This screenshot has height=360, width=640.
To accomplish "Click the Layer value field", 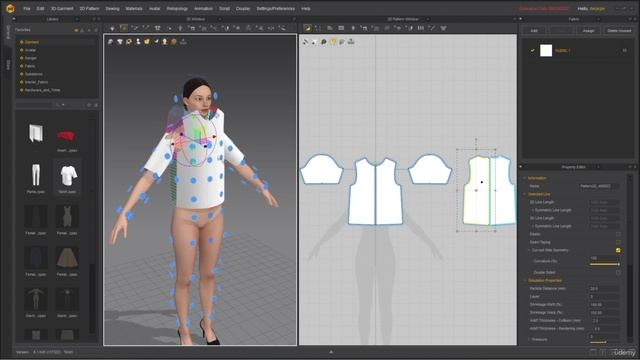I will [x=604, y=297].
